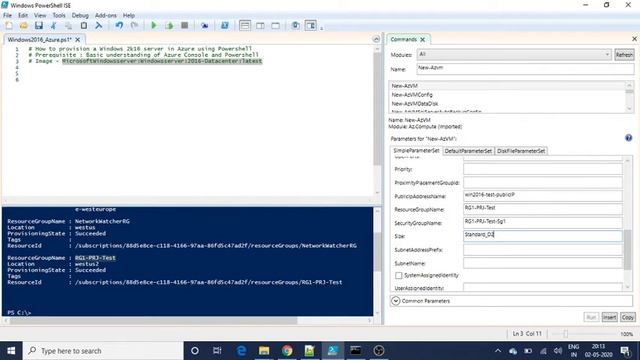Create a new script file from toolbar
640x360 pixels.
click(x=9, y=26)
